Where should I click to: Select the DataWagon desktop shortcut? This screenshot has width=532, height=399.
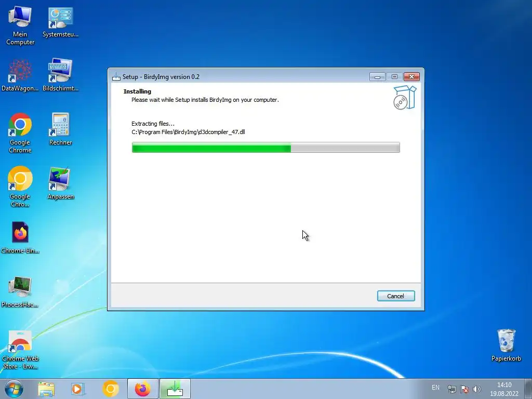tap(20, 76)
